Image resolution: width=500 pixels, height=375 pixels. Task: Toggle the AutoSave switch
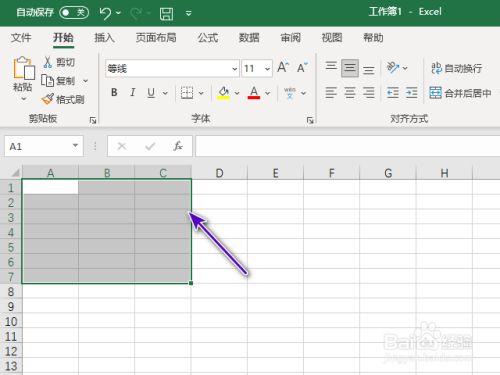(74, 13)
